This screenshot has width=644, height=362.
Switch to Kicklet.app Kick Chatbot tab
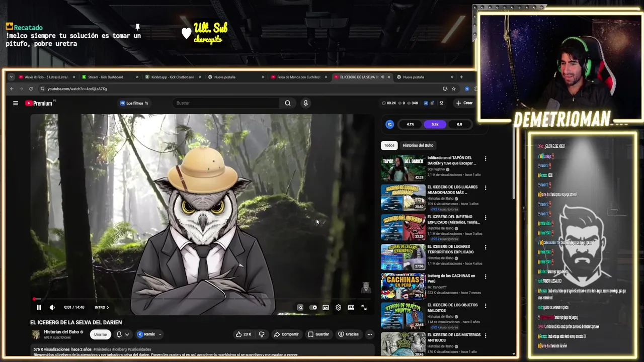pyautogui.click(x=173, y=77)
